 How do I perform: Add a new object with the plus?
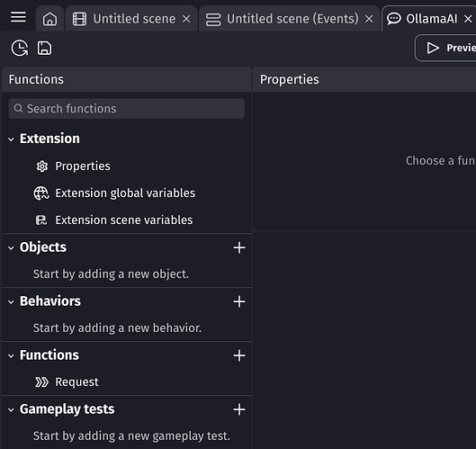pyautogui.click(x=239, y=247)
